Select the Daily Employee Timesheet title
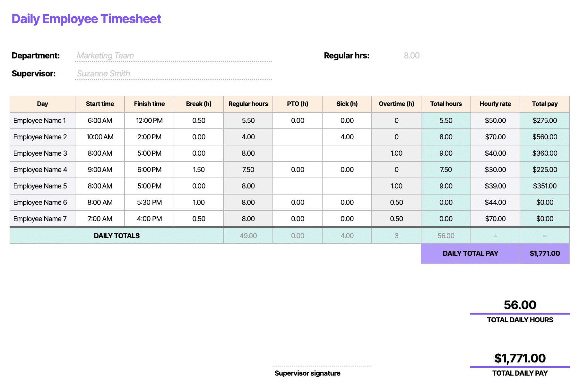The width and height of the screenshot is (588, 391). tap(86, 19)
